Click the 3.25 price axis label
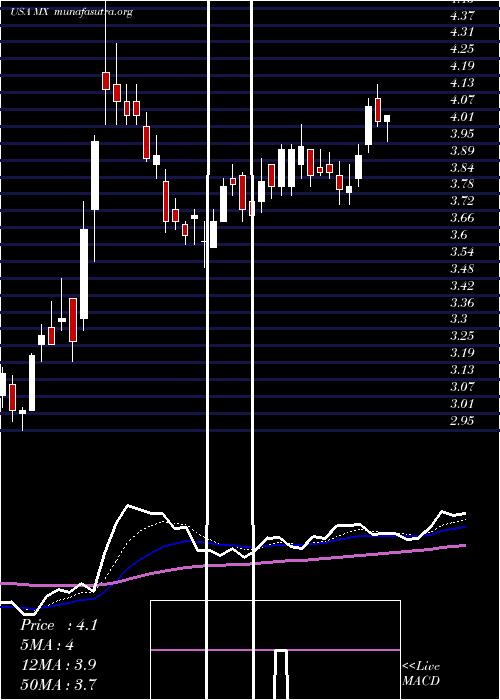This screenshot has height=700, width=500. [462, 336]
